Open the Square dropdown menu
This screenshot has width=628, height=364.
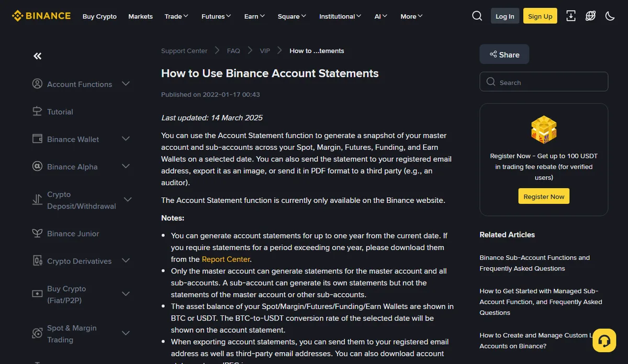point(292,16)
